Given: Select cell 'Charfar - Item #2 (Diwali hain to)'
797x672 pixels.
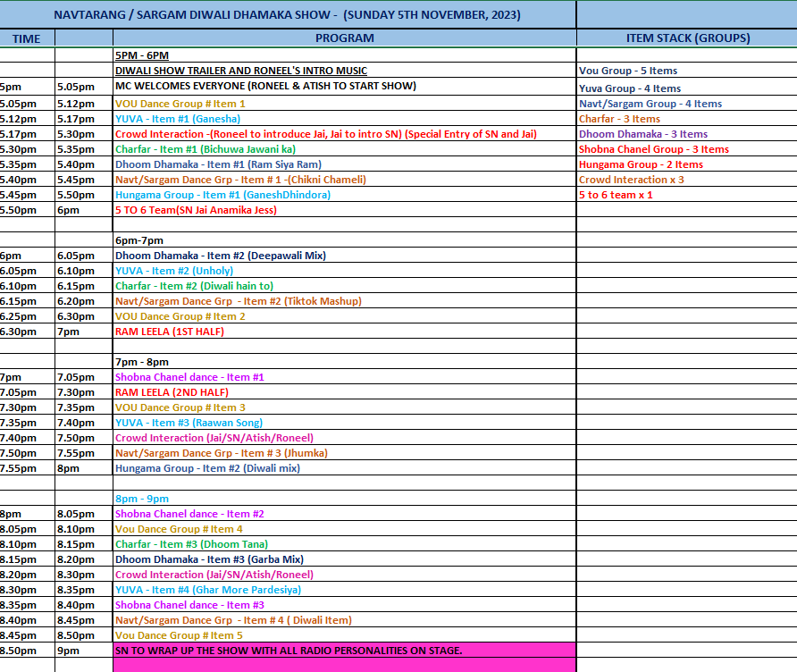Looking at the screenshot, I should click(x=345, y=286).
